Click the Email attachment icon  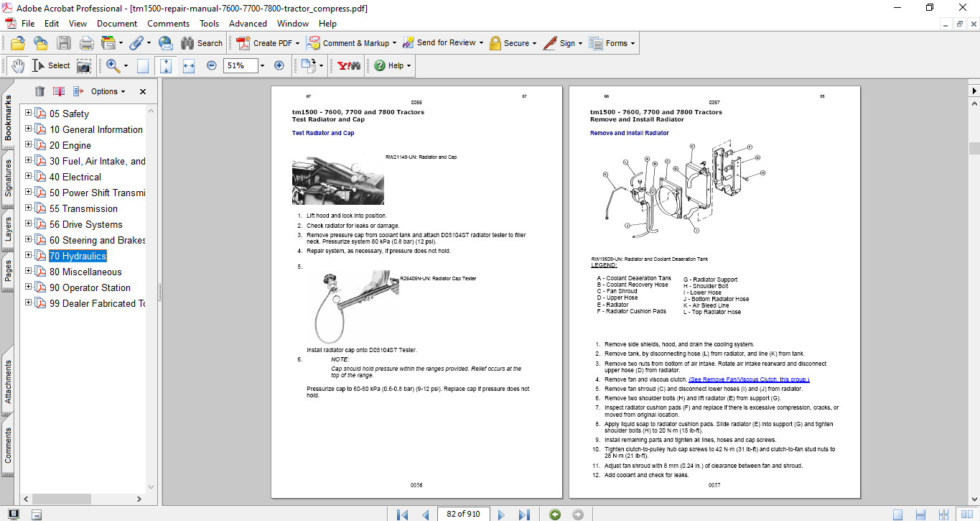pos(166,43)
